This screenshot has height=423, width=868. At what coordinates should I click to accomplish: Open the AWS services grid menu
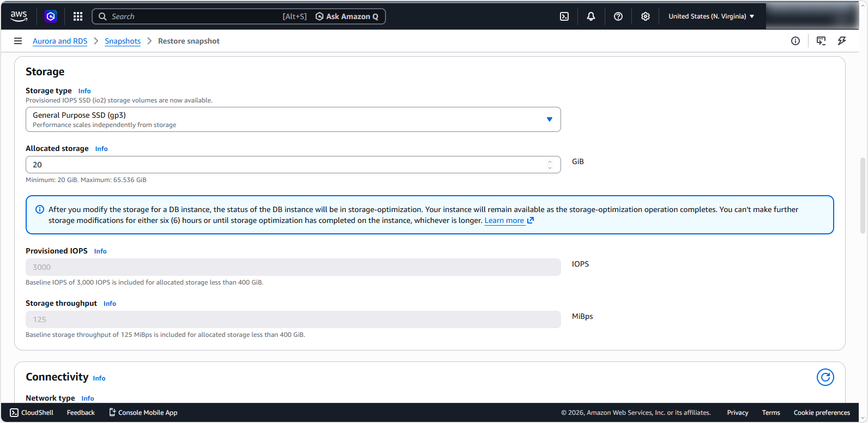(78, 16)
